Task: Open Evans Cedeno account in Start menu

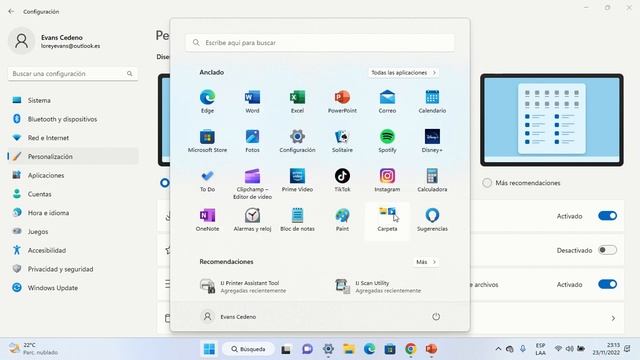Action: (x=228, y=317)
